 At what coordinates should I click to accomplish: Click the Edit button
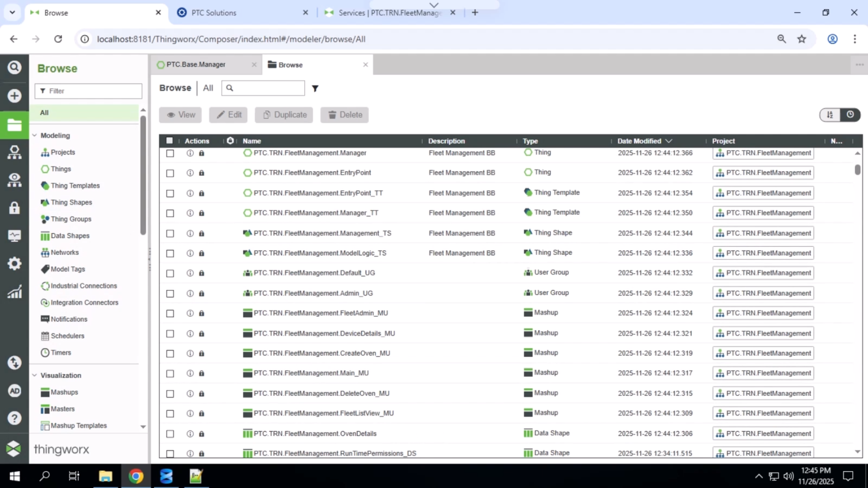coord(229,115)
